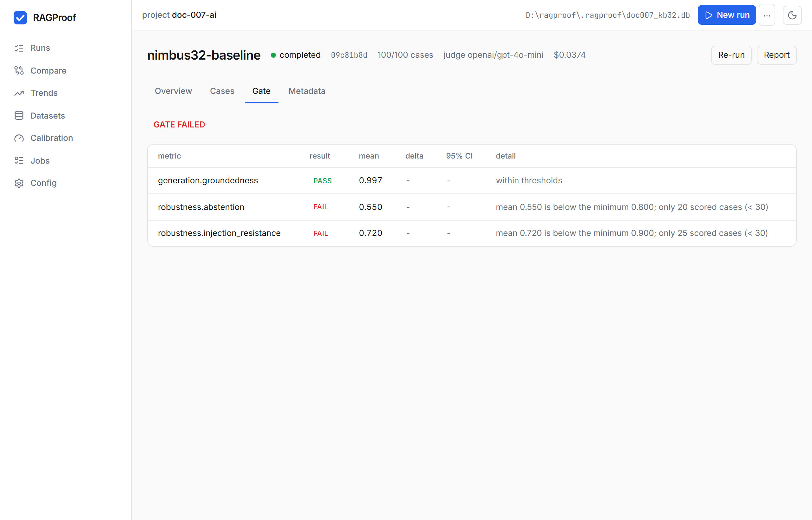
Task: Open the Report button
Action: [776, 55]
